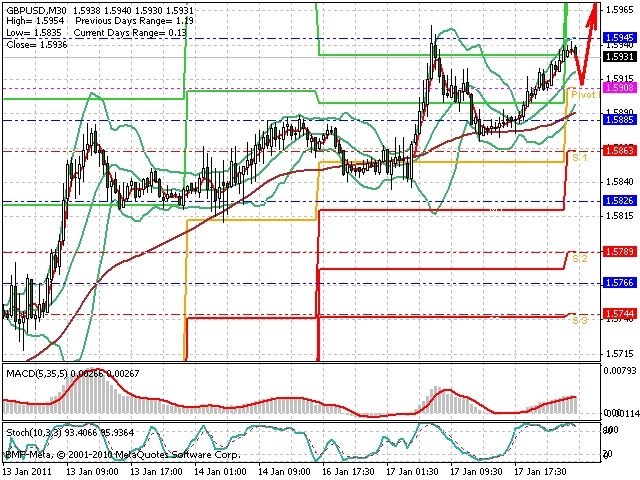The width and height of the screenshot is (640, 480).
Task: Click the red 1.5863 price label
Action: pyautogui.click(x=620, y=151)
